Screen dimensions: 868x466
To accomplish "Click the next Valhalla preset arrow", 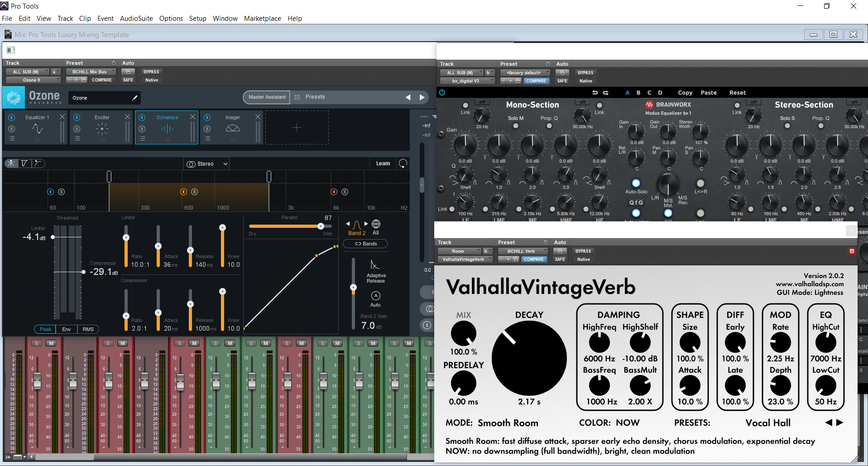I will click(x=840, y=423).
